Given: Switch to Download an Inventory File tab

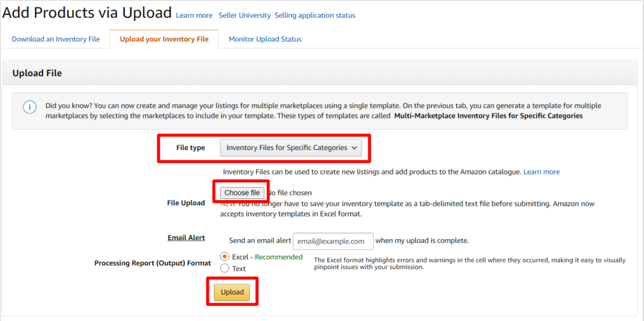Looking at the screenshot, I should [x=56, y=39].
